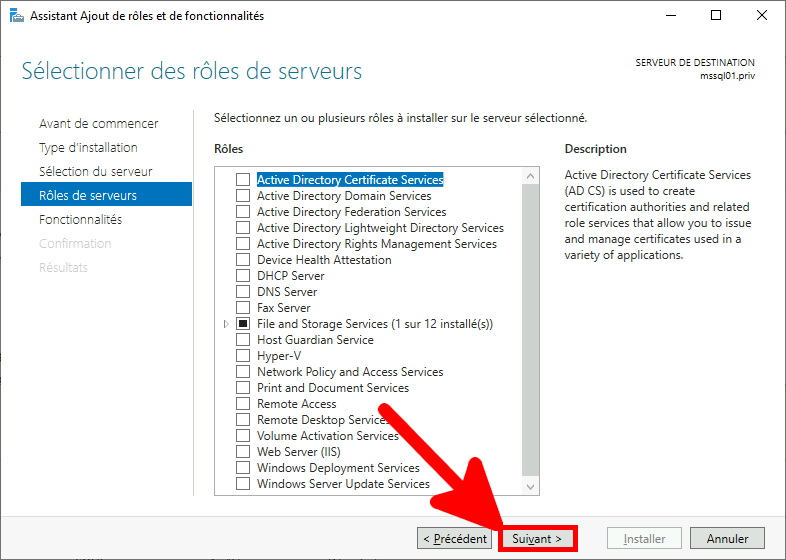This screenshot has width=786, height=560.
Task: Select Active Directory Domain Services label
Action: click(344, 196)
